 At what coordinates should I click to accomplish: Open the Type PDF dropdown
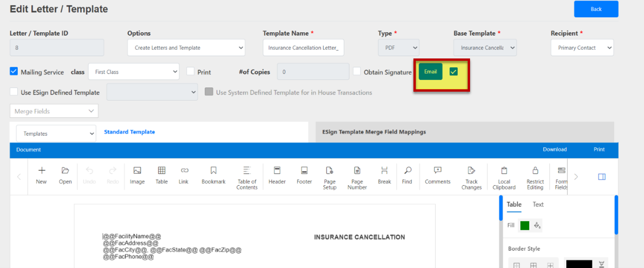coord(398,48)
